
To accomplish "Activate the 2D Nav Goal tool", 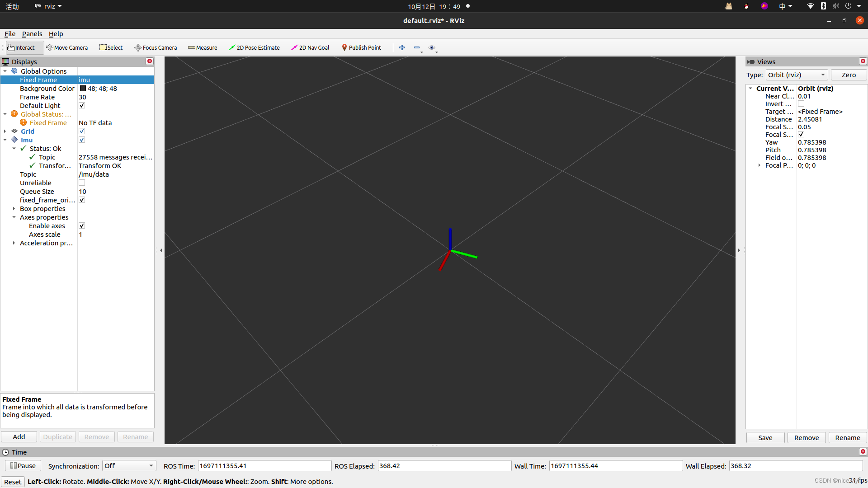I will pyautogui.click(x=310, y=47).
